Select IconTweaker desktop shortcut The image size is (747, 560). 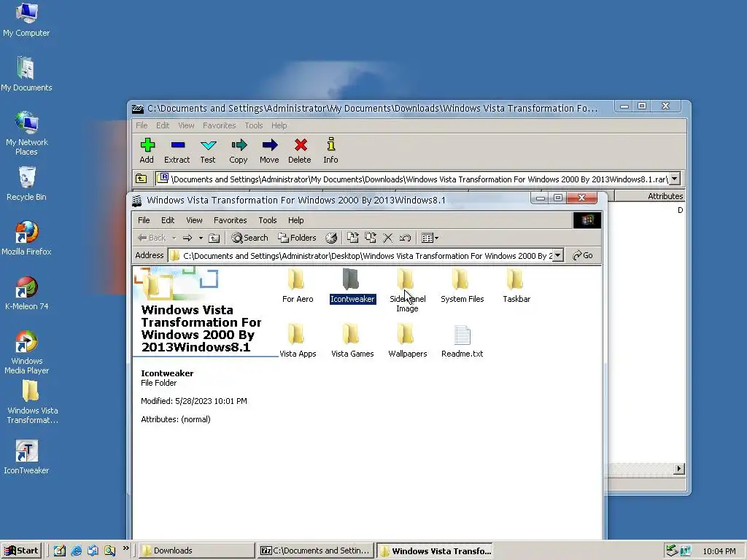(x=26, y=457)
